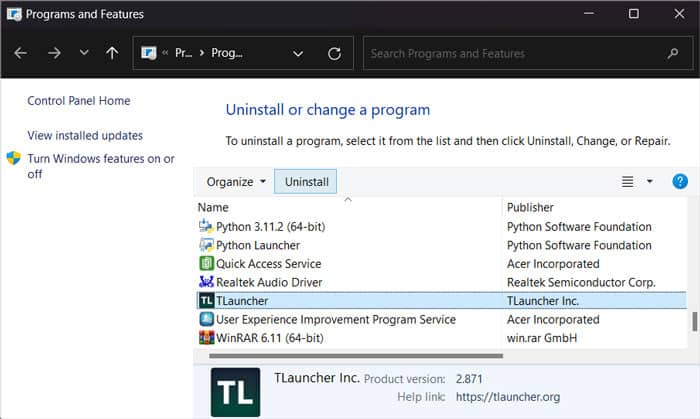Select the Quick Access Service icon
Image resolution: width=700 pixels, height=419 pixels.
[206, 263]
